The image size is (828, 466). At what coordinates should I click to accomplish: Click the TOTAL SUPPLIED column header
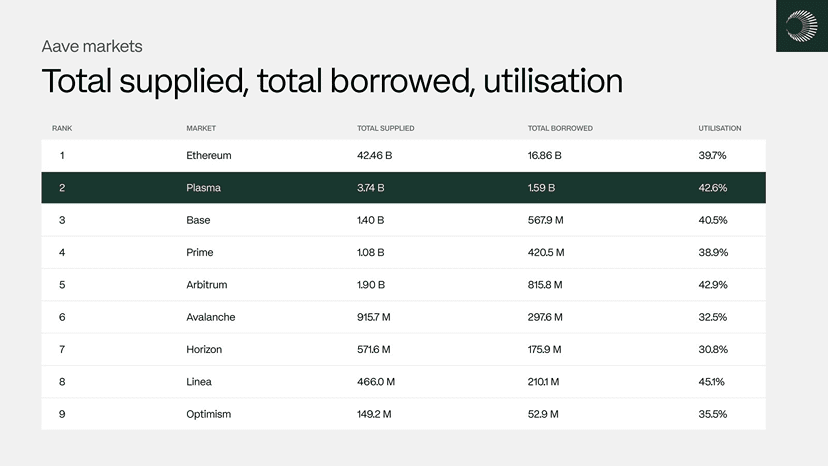click(x=385, y=128)
